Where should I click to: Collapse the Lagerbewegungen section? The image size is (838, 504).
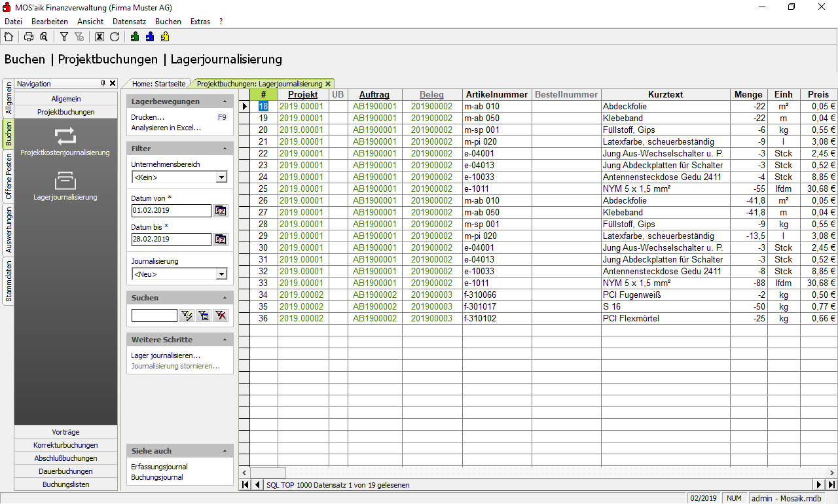[x=225, y=102]
